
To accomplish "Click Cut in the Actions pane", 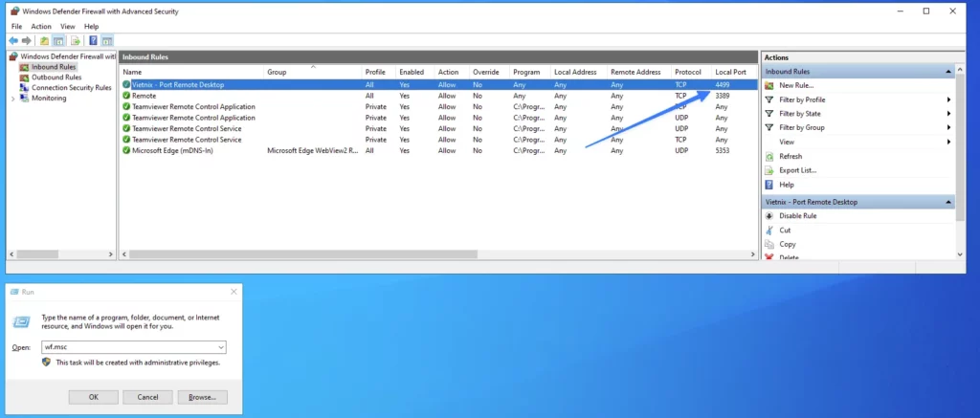I will coord(785,231).
